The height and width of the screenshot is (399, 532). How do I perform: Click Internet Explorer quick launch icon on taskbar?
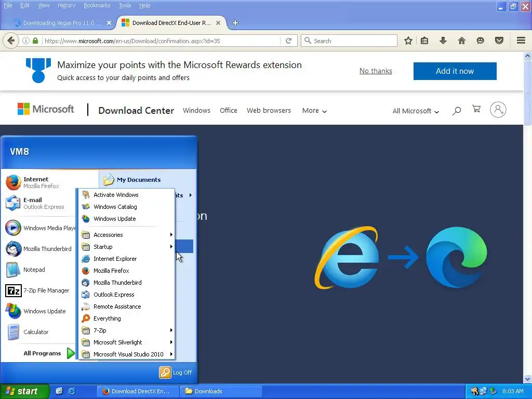point(72,391)
